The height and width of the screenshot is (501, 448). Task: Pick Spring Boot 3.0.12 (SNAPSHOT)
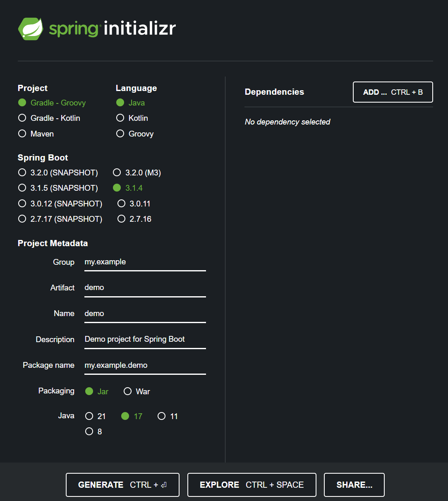[x=60, y=204]
